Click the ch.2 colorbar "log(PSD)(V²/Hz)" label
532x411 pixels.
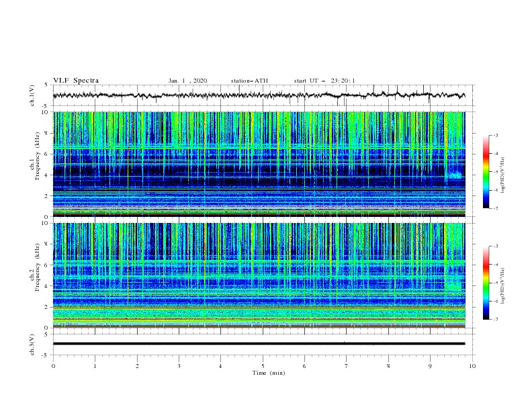[503, 286]
